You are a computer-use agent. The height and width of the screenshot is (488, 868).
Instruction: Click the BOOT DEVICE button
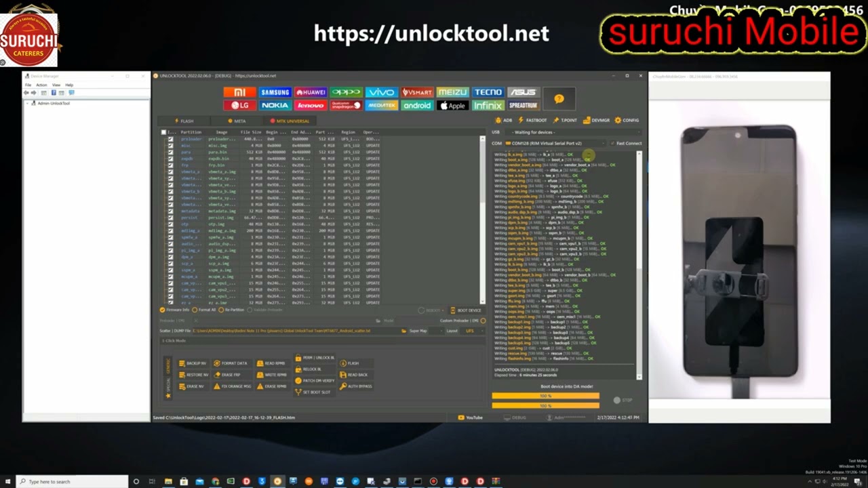coord(466,310)
